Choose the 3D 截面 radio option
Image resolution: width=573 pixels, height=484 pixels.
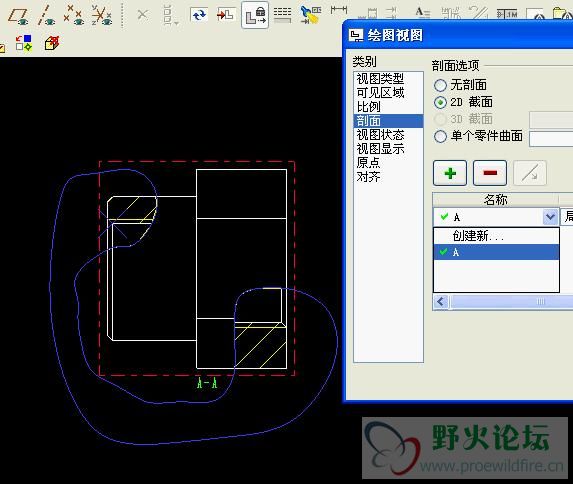pos(440,119)
